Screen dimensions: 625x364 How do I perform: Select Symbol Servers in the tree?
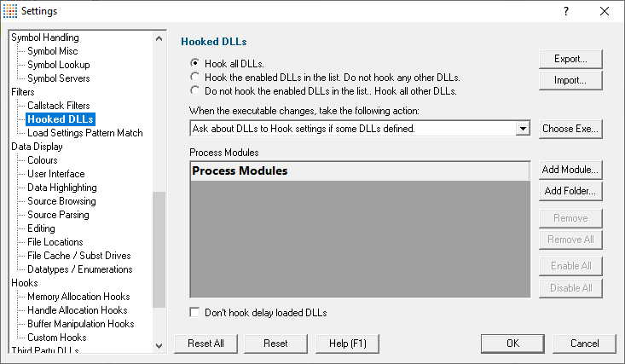[59, 78]
